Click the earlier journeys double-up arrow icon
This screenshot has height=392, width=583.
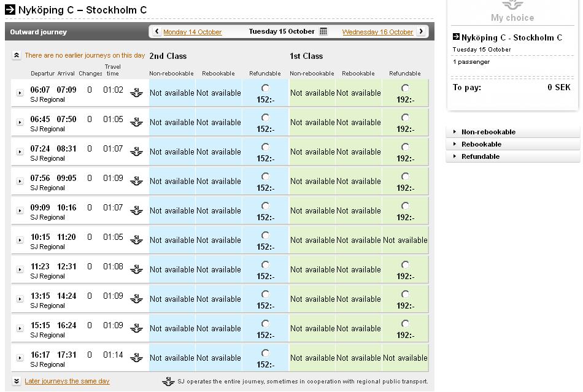[17, 55]
